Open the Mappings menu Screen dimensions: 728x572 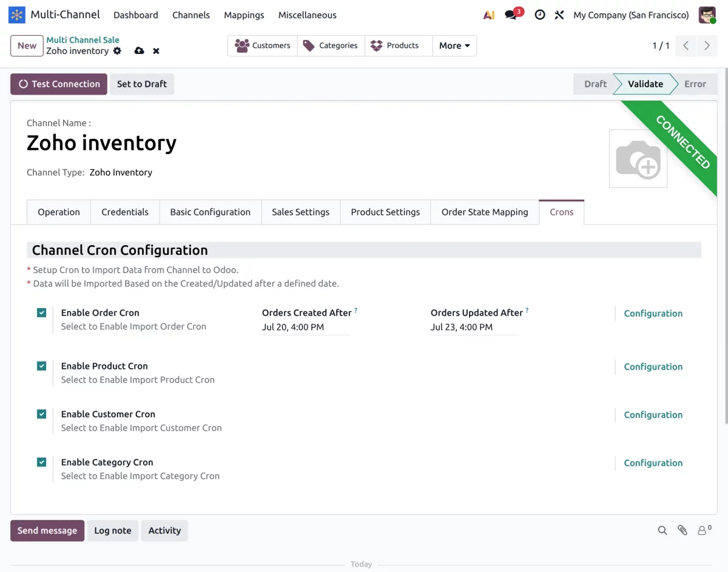(x=244, y=15)
